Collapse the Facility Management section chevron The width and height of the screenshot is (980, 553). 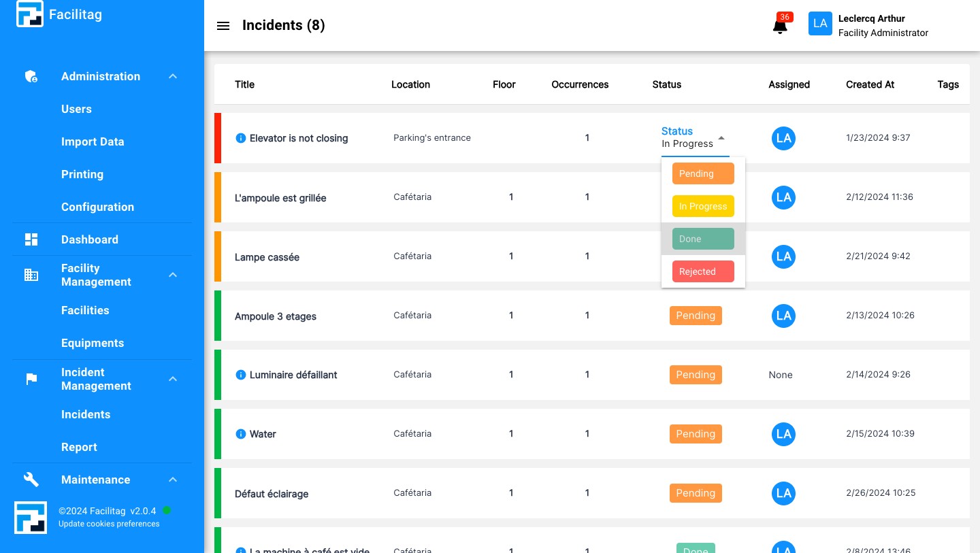pyautogui.click(x=173, y=275)
